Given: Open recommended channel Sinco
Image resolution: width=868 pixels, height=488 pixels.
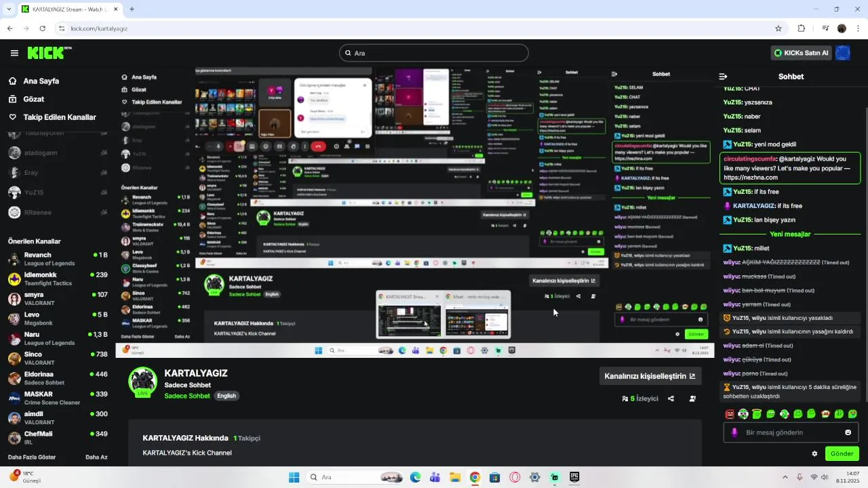Looking at the screenshot, I should pyautogui.click(x=58, y=358).
